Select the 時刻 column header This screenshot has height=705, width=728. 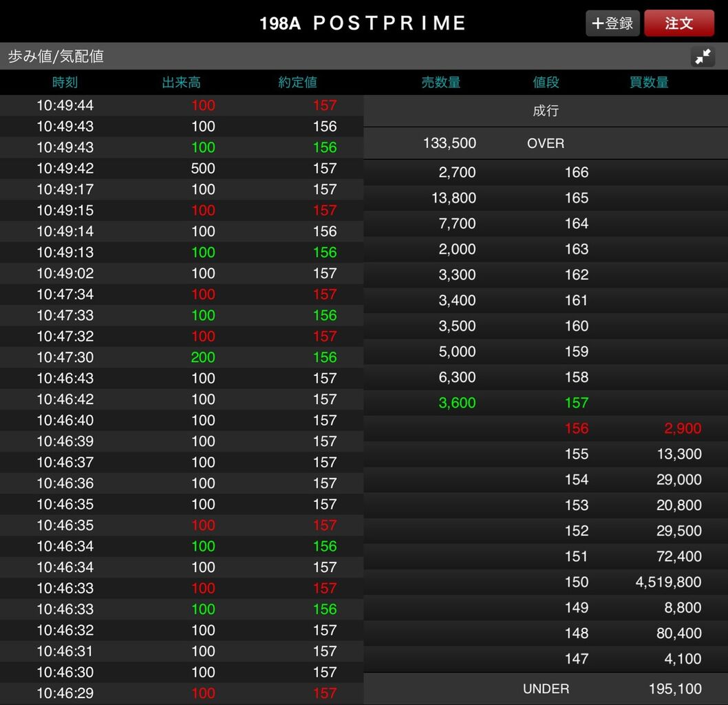point(65,83)
